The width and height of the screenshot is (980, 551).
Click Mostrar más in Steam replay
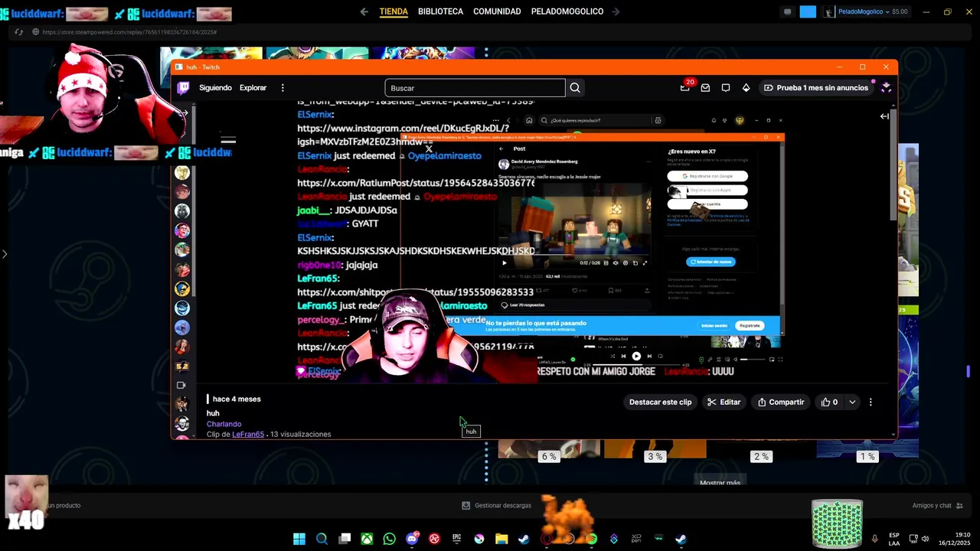720,482
